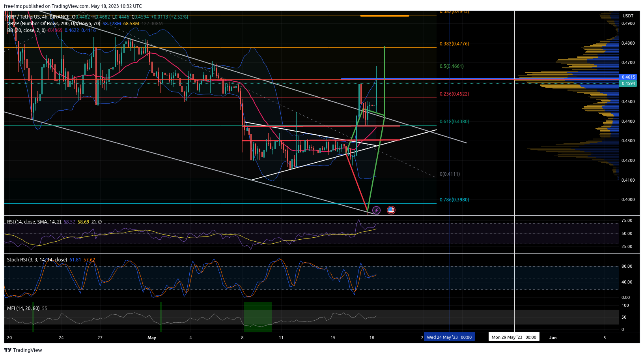Viewport: 644px width, 357px height.
Task: Click the RSI (14, close, SMA, 14, 2) label
Action: [x=34, y=222]
